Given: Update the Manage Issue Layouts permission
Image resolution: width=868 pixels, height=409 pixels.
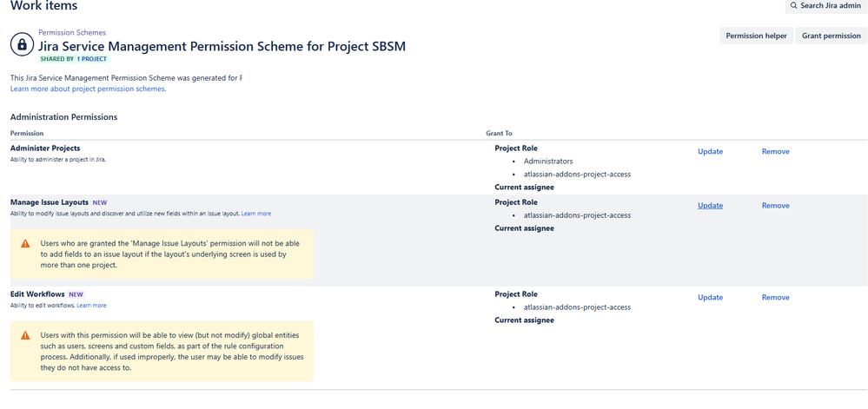Looking at the screenshot, I should pyautogui.click(x=710, y=206).
